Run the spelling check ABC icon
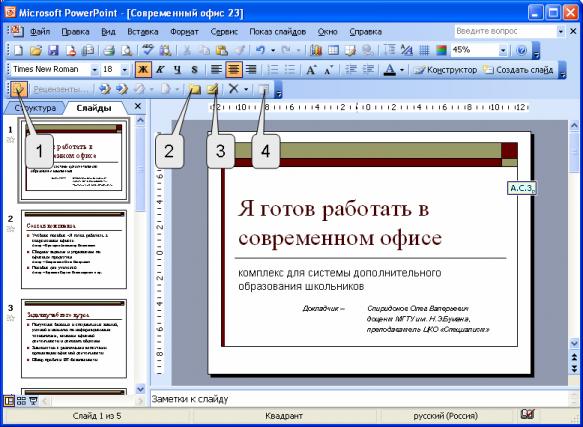Viewport: 583px width, 427px height. pyautogui.click(x=148, y=50)
